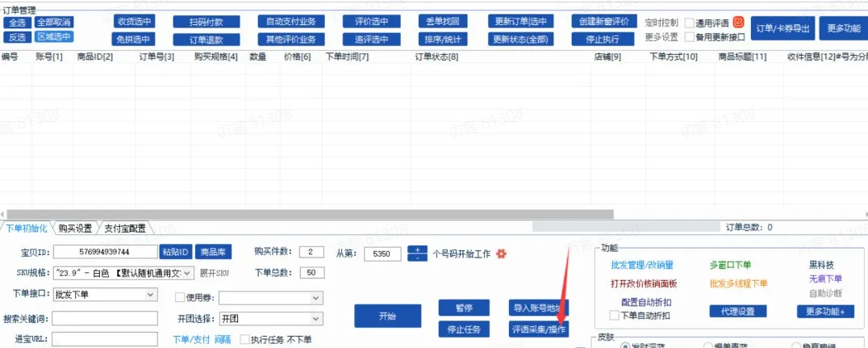
Task: Toggle the 备用更新接口 checkbox
Action: click(690, 37)
